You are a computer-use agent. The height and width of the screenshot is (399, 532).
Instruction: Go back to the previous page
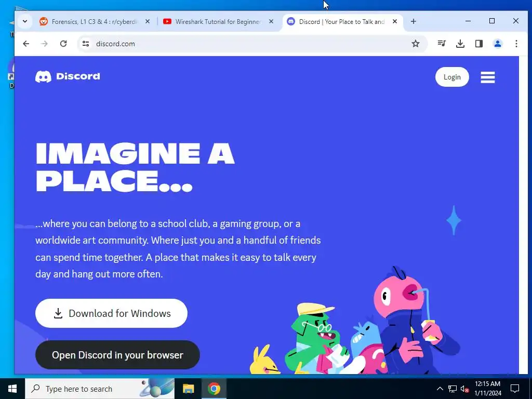(x=26, y=44)
